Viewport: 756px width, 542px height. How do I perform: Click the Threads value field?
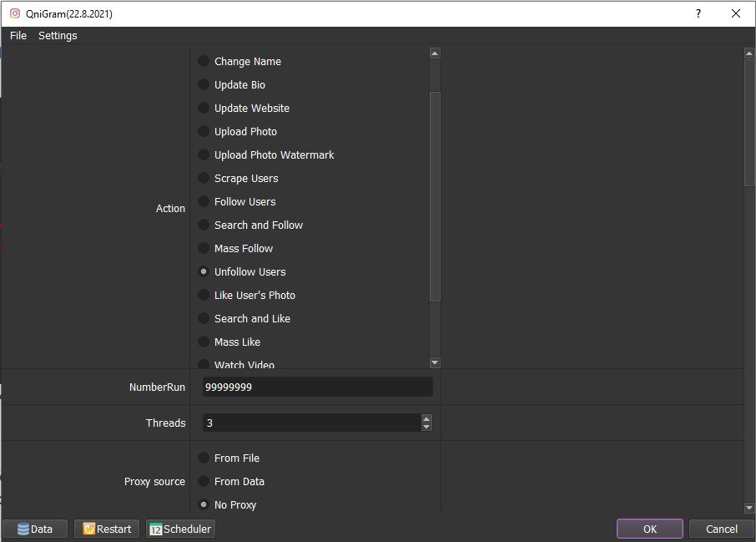pyautogui.click(x=311, y=423)
